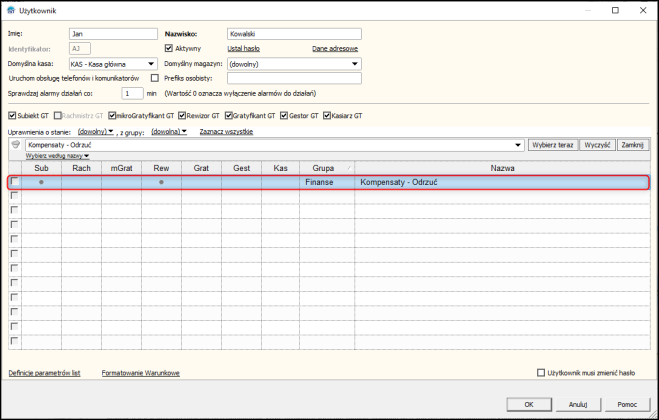Expand z grupy (dowolna) dropdown
Screen dimensions: 659x420
[169, 132]
